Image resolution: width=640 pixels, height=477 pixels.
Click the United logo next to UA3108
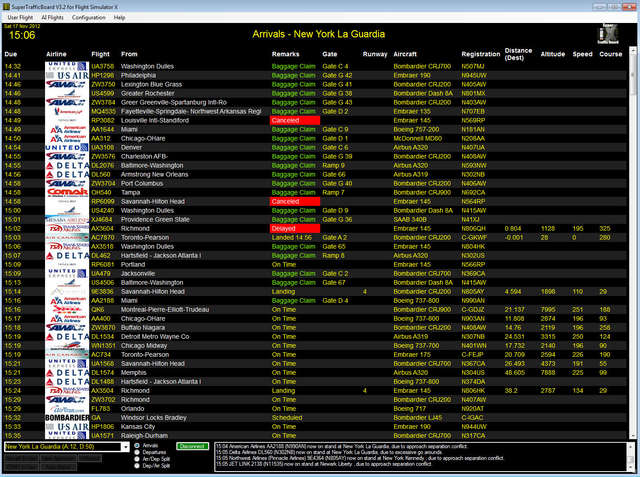click(x=67, y=147)
